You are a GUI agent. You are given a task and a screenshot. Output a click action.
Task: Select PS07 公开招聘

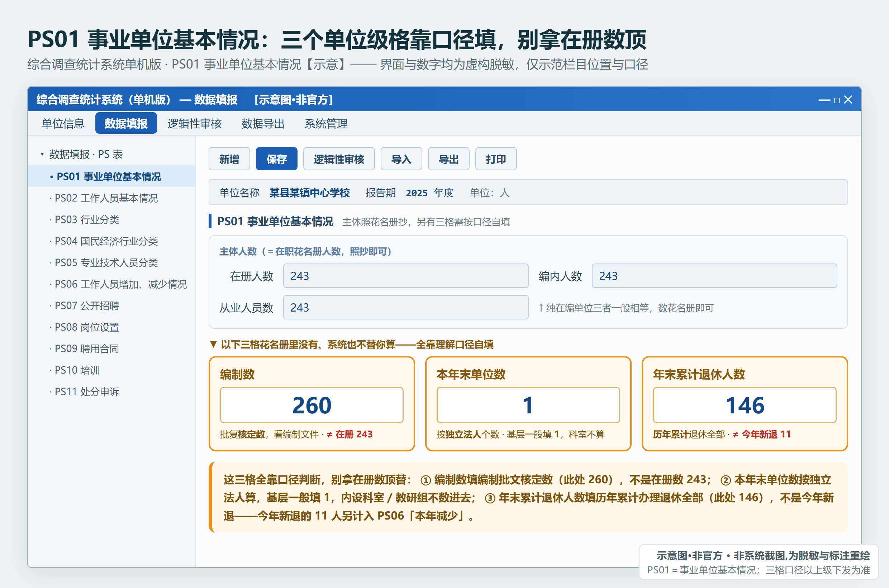(111, 305)
